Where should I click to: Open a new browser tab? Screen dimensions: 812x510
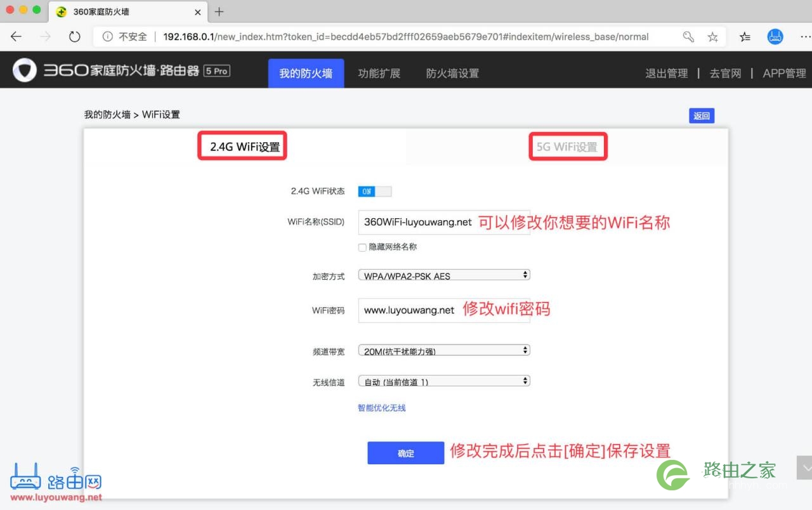(x=219, y=11)
